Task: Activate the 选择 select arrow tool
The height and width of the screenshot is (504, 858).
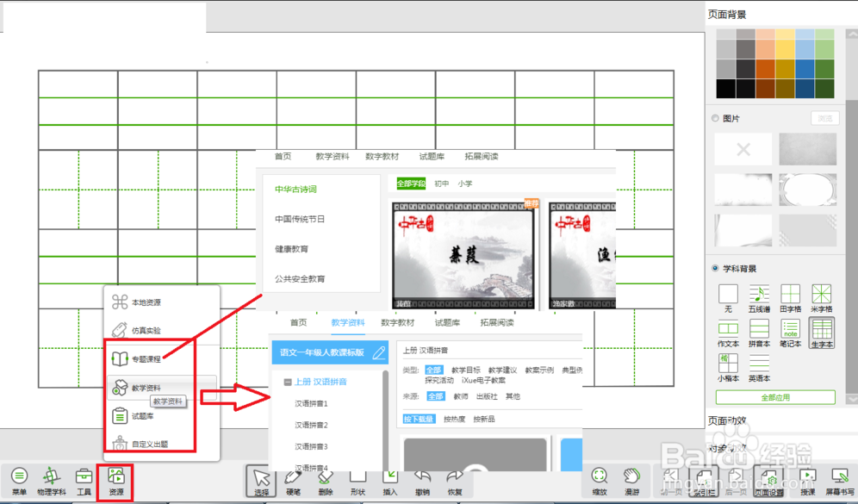Action: coord(262,481)
